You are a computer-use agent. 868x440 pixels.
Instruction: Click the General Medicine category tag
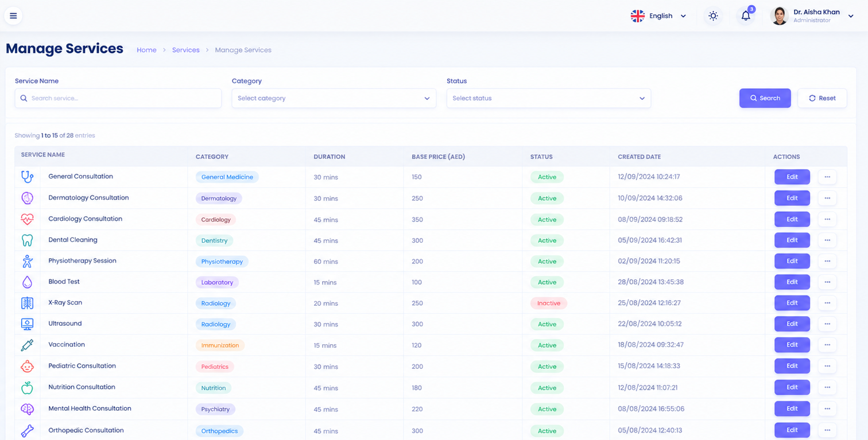click(227, 177)
